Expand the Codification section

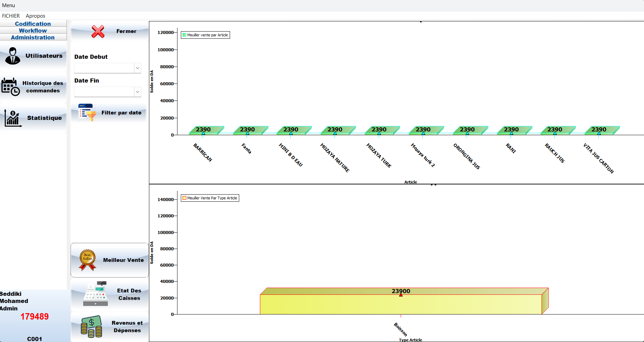(x=33, y=24)
